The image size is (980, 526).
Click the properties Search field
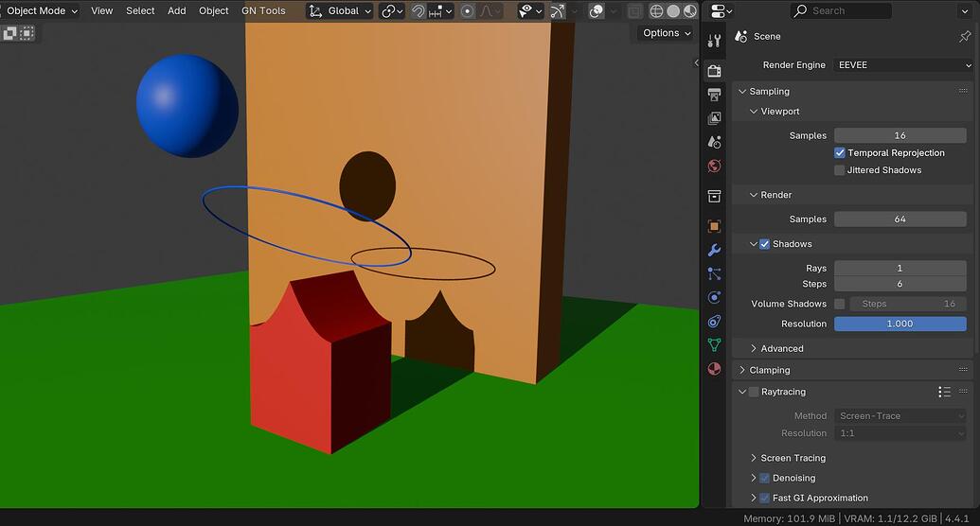[x=841, y=10]
